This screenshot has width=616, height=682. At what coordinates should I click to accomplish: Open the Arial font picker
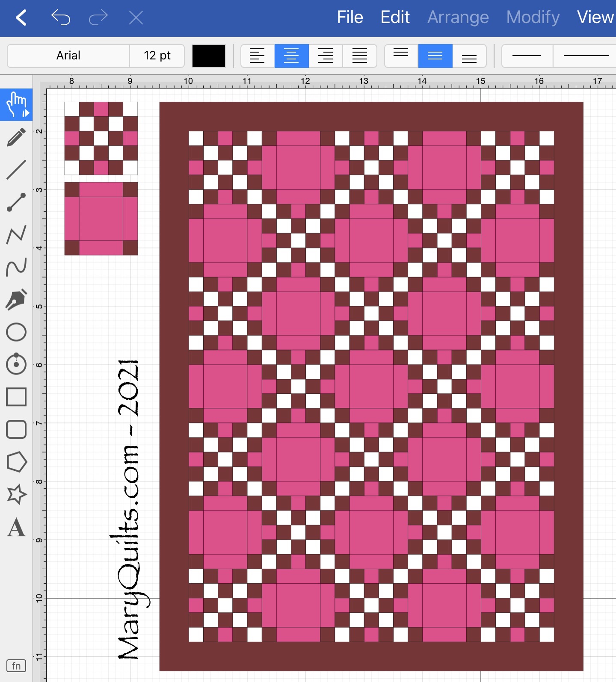click(x=68, y=56)
